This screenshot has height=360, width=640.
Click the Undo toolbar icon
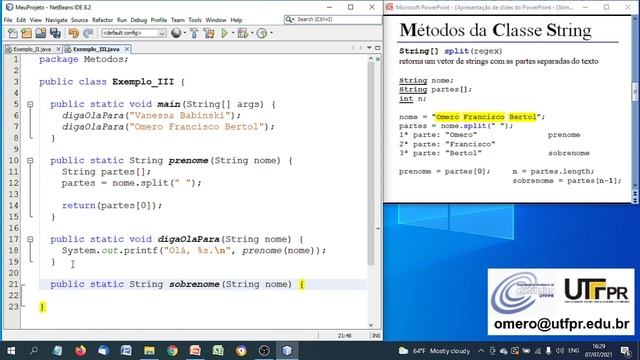pos(74,33)
